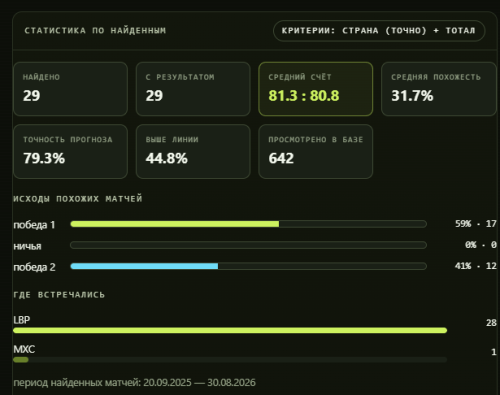
Task: Click the average score value 81.3 : 80.8
Action: point(304,96)
